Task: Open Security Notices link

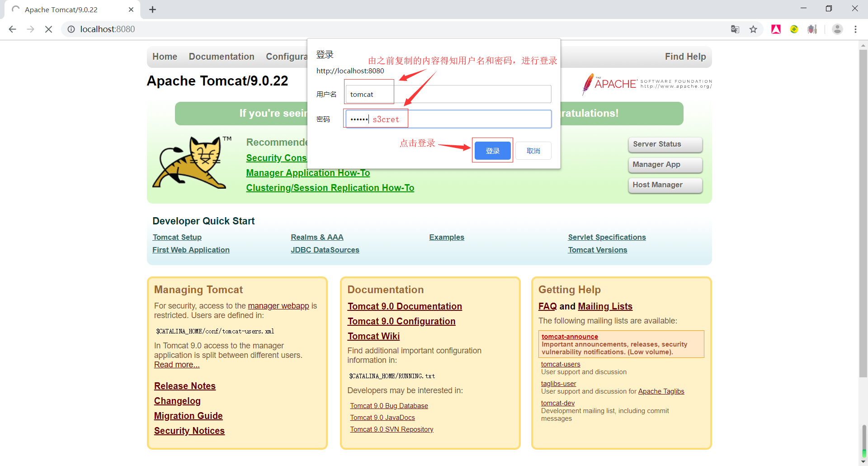Action: [189, 431]
